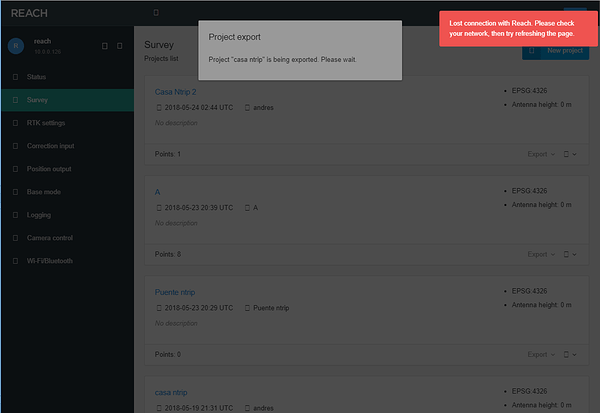Click the date 2018-05-24 02:44 UTC

click(x=199, y=108)
